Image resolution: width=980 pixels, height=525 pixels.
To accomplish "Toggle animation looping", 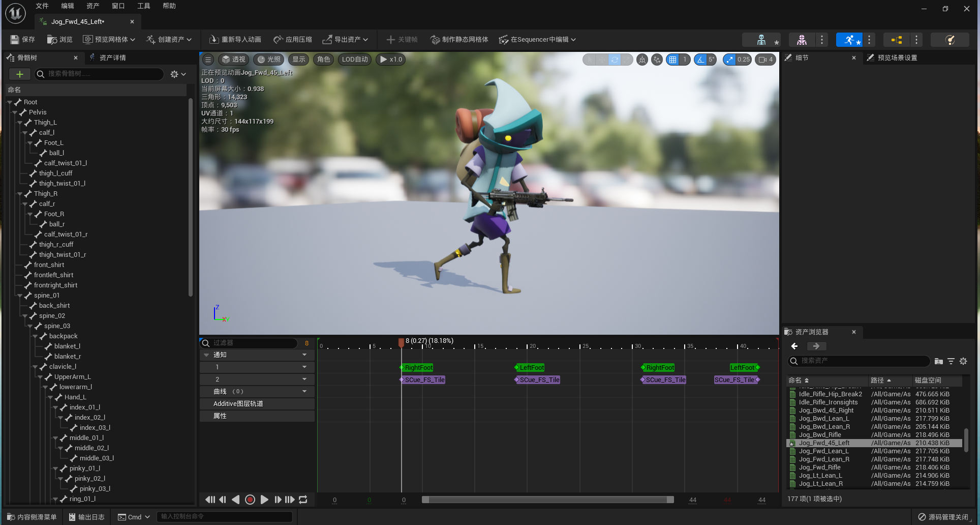I will coord(303,500).
